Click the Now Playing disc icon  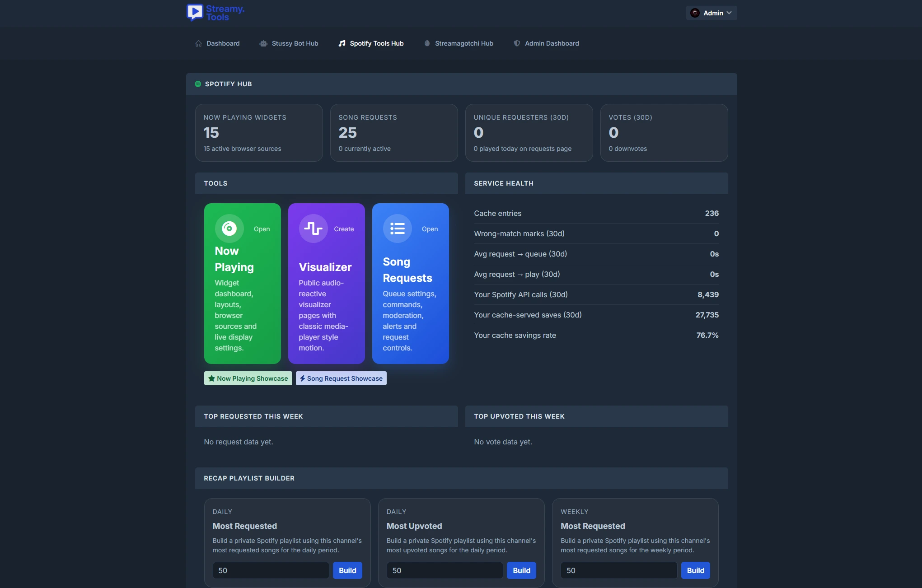click(x=229, y=229)
